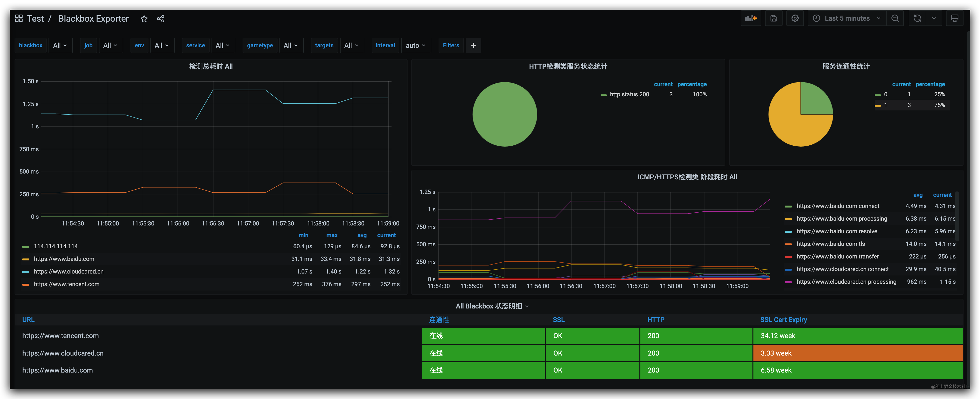
Task: Toggle the http status 200 legend series
Action: [x=629, y=94]
